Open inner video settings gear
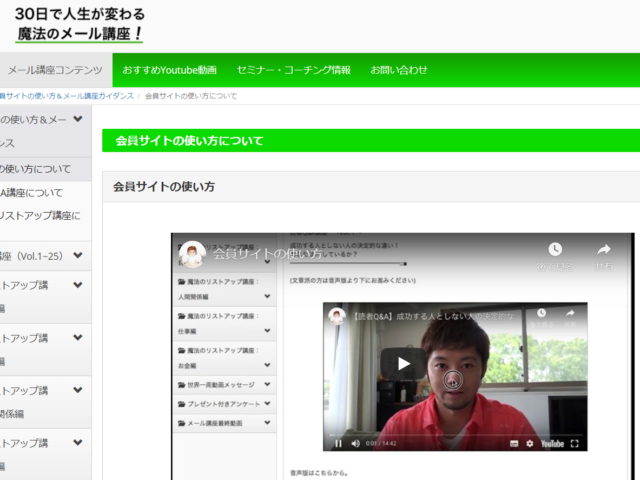 tap(529, 443)
